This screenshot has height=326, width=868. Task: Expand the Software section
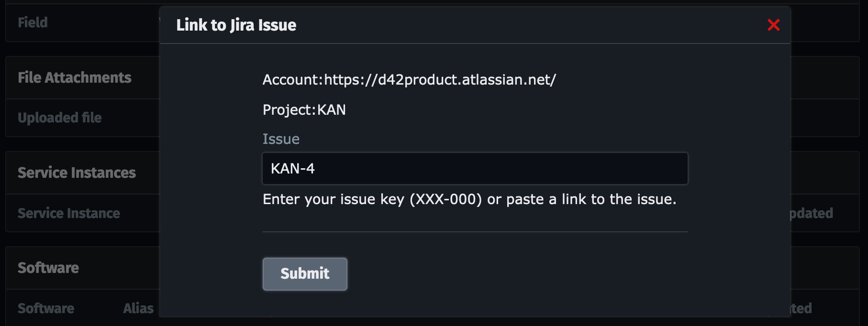(48, 268)
